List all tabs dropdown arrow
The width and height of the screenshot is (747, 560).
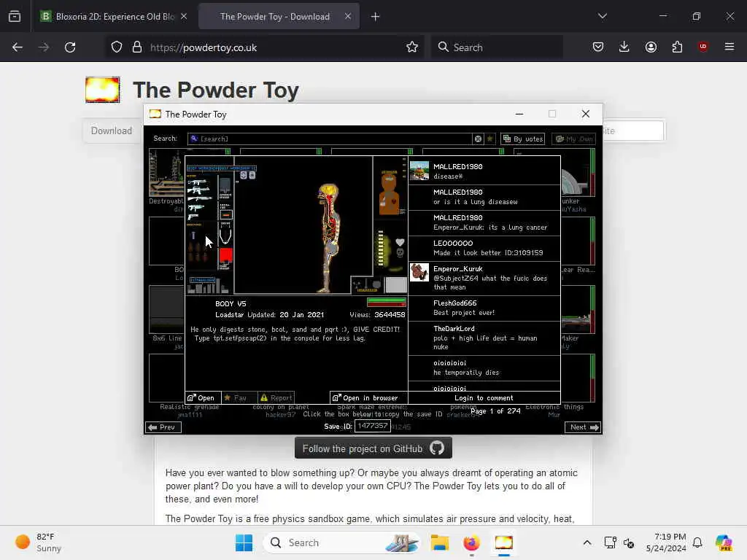coord(602,16)
